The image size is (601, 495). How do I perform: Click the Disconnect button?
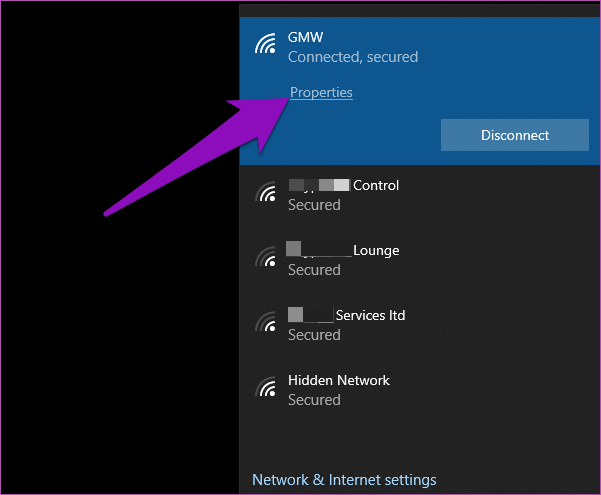pyautogui.click(x=515, y=135)
